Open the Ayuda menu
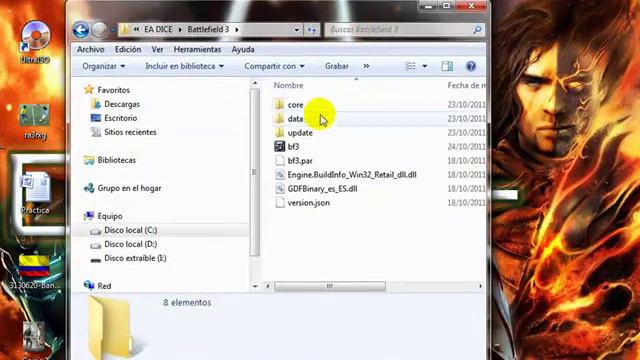This screenshot has width=640, height=360. point(243,49)
